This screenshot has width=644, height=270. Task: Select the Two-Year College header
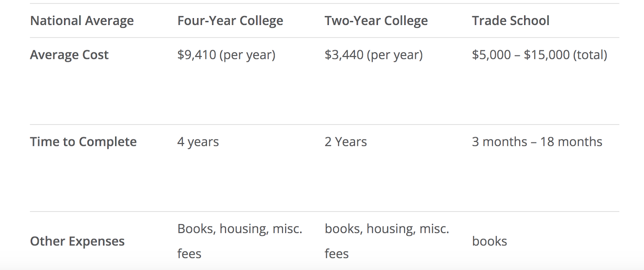point(376,21)
